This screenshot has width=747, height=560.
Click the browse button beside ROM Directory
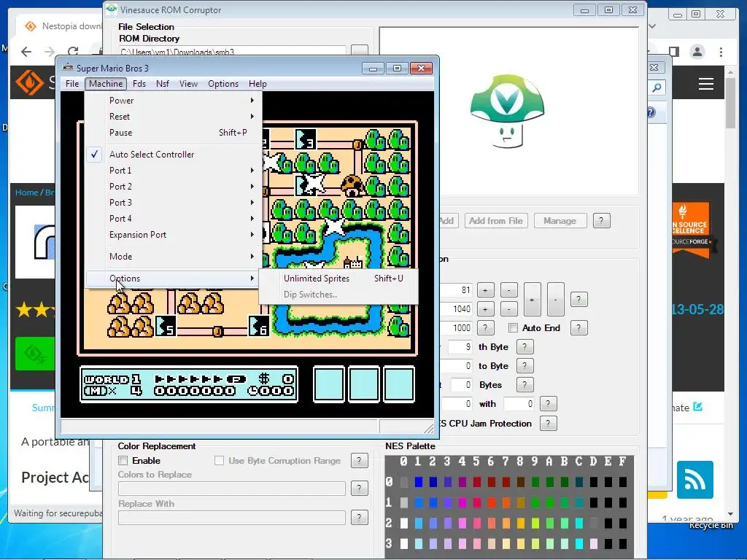click(359, 50)
